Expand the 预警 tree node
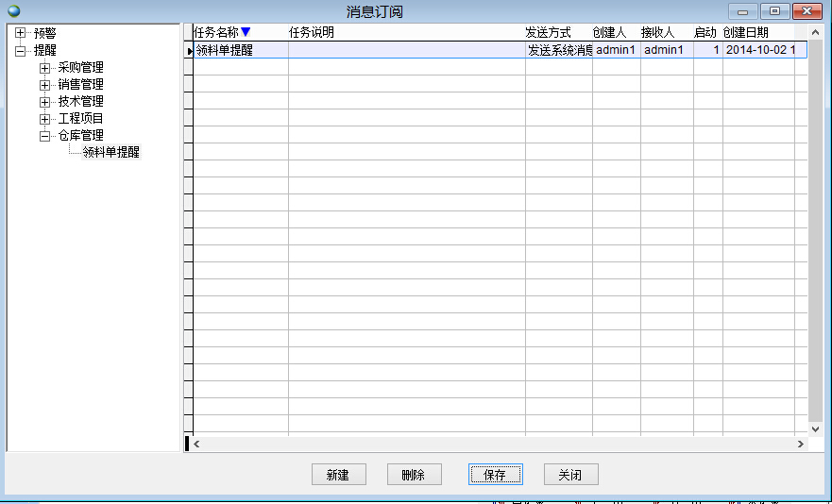 click(x=20, y=34)
